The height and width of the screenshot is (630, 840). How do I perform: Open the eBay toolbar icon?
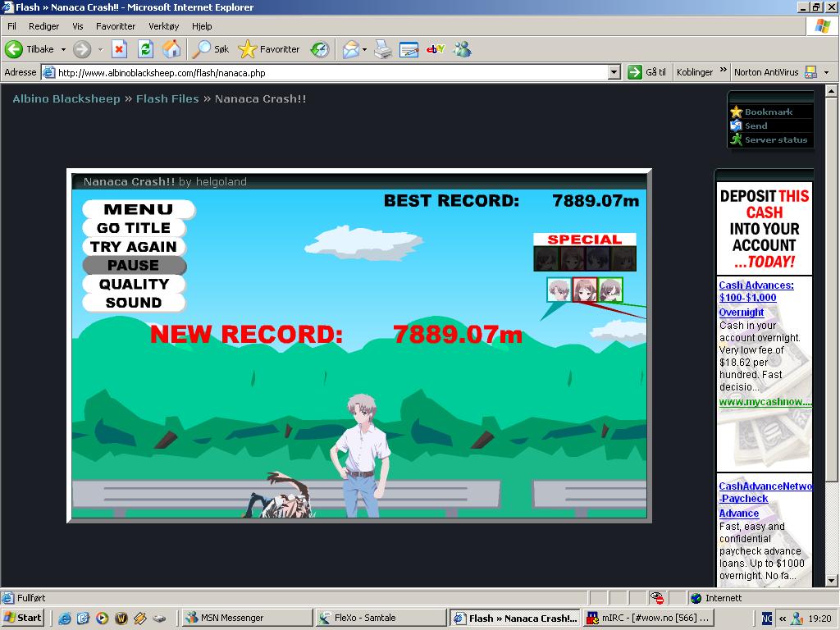click(435, 49)
